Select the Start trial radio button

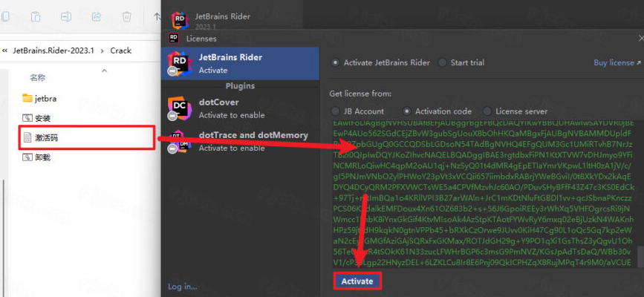coord(443,63)
